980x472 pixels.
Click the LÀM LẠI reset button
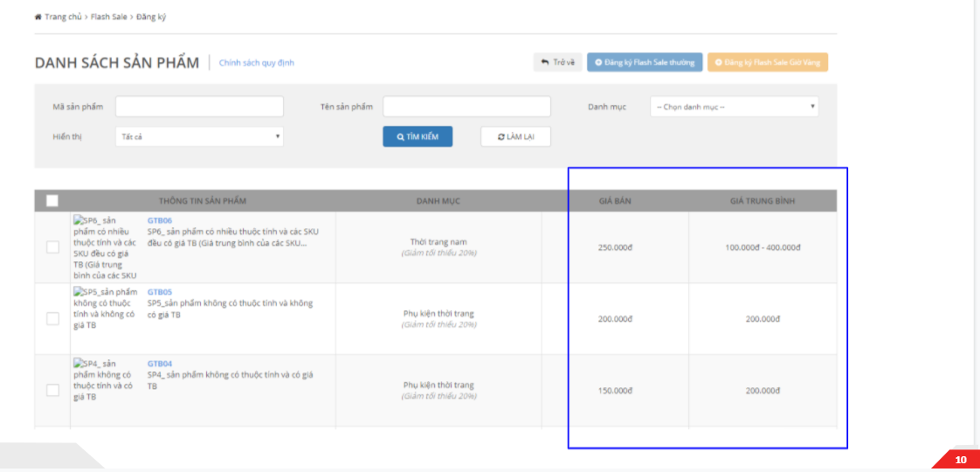[x=515, y=136]
